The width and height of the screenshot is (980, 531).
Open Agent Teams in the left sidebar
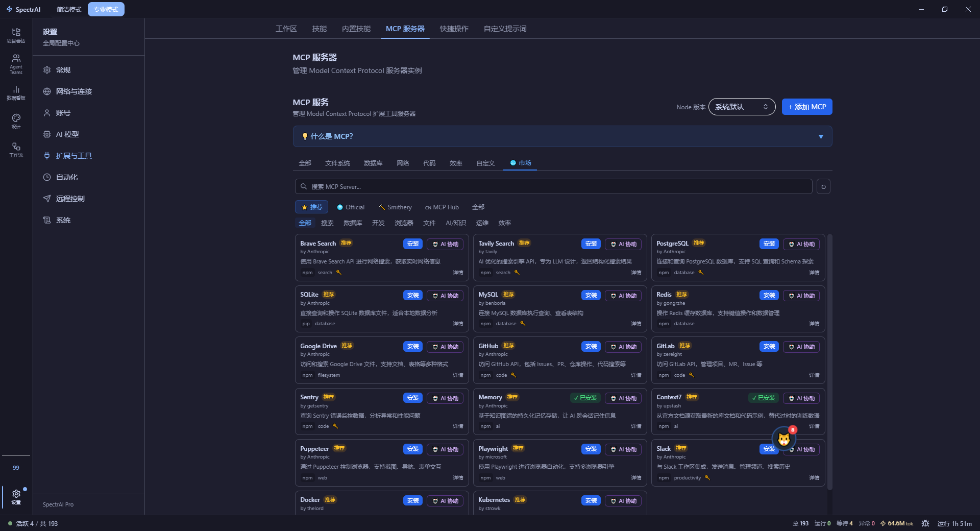(16, 64)
